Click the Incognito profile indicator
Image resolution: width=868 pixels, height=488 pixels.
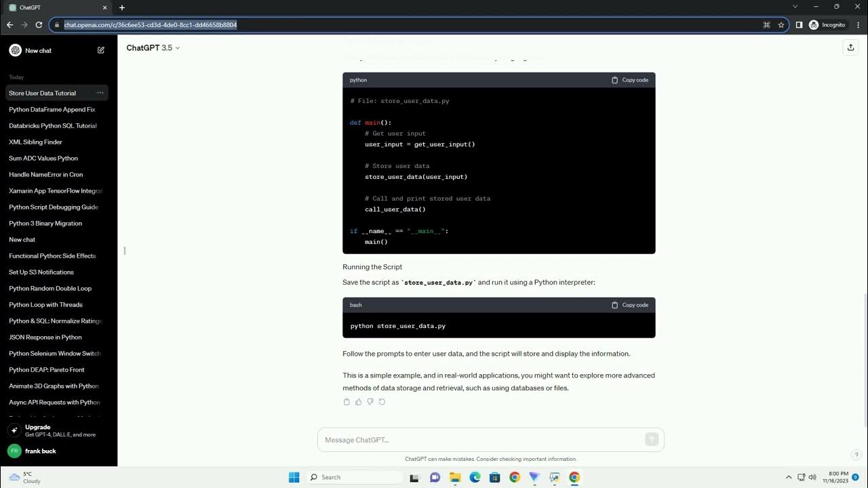pos(827,24)
